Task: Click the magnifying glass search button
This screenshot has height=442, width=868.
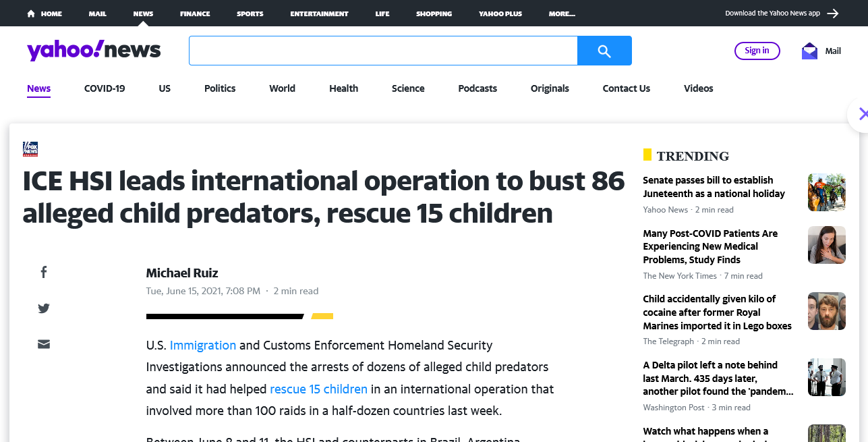Action: coord(604,51)
